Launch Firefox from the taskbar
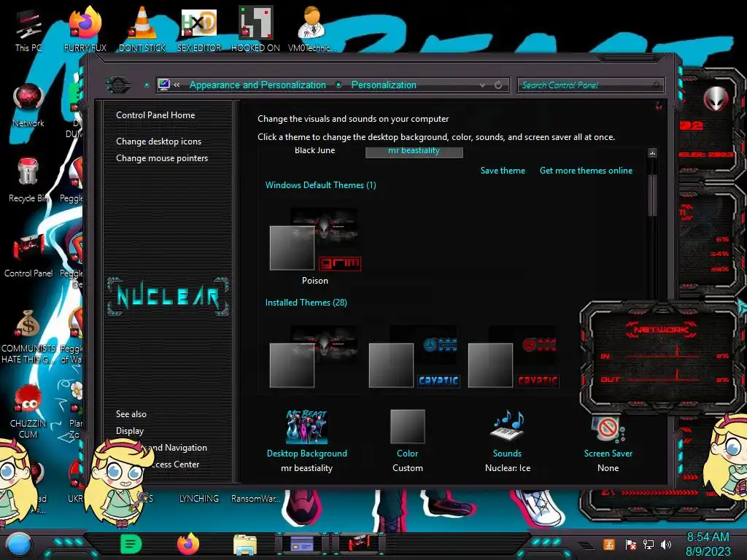747x560 pixels. [x=188, y=544]
